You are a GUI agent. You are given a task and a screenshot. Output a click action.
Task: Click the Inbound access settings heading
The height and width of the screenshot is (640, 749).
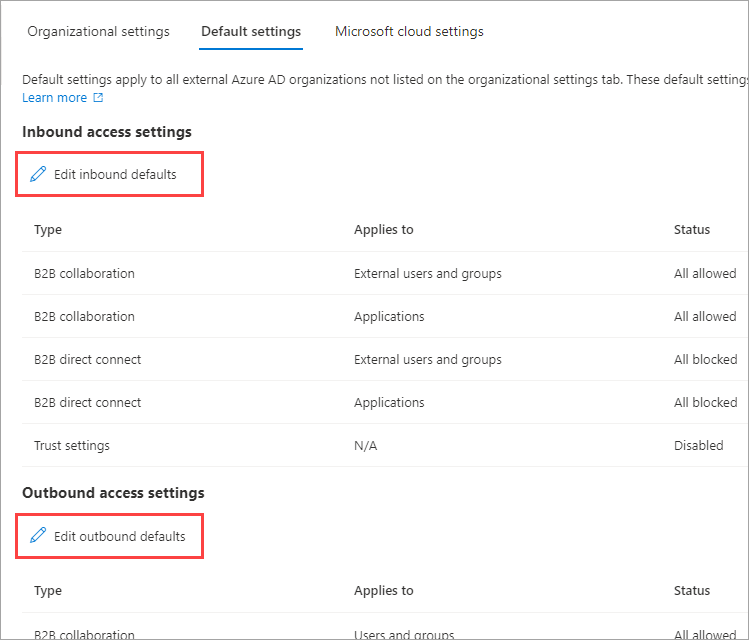coord(107,132)
